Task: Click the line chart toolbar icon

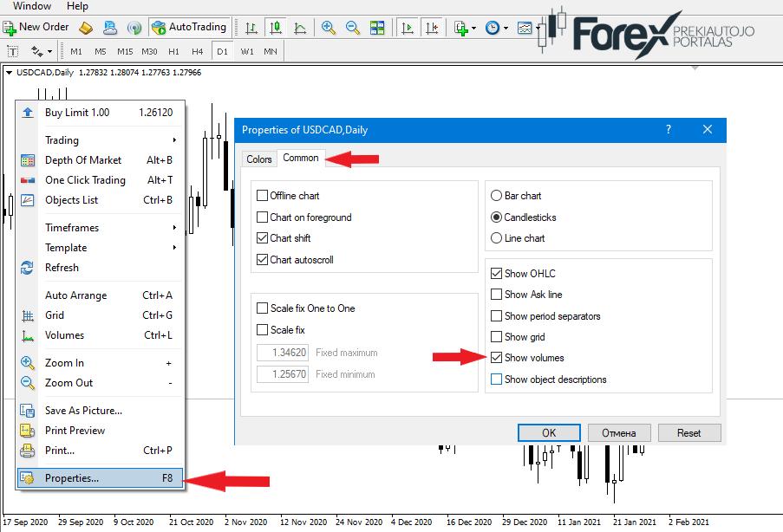Action: pyautogui.click(x=300, y=28)
